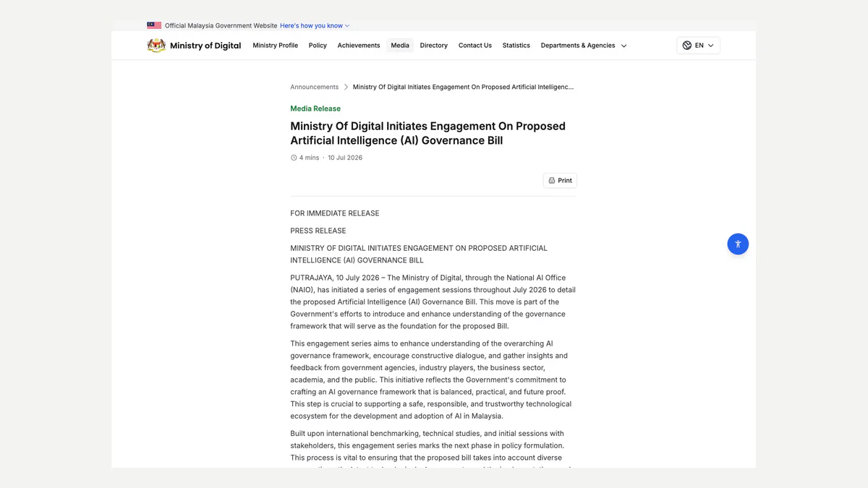This screenshot has height=488, width=868.
Task: Click the chevron in the EN language button
Action: tap(710, 46)
